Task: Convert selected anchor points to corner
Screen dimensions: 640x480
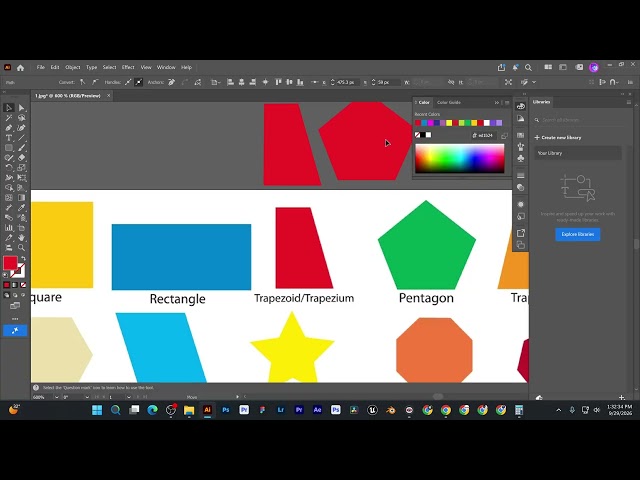Action: (82, 82)
